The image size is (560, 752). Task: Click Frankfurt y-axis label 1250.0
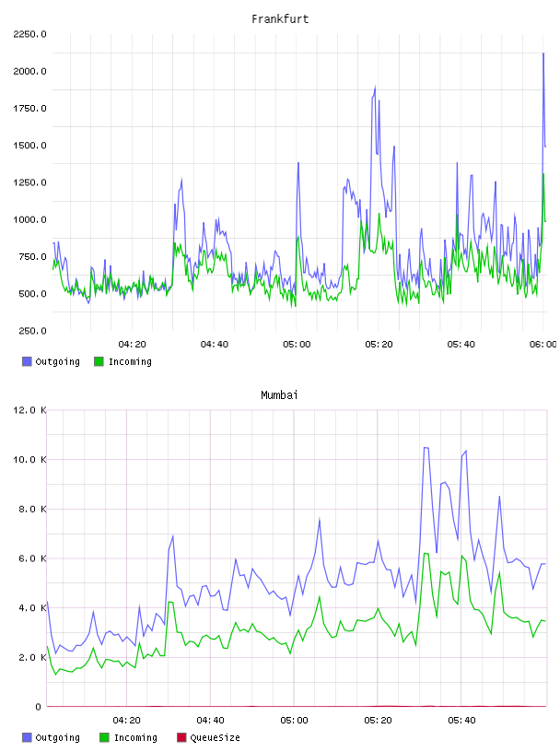(x=29, y=182)
